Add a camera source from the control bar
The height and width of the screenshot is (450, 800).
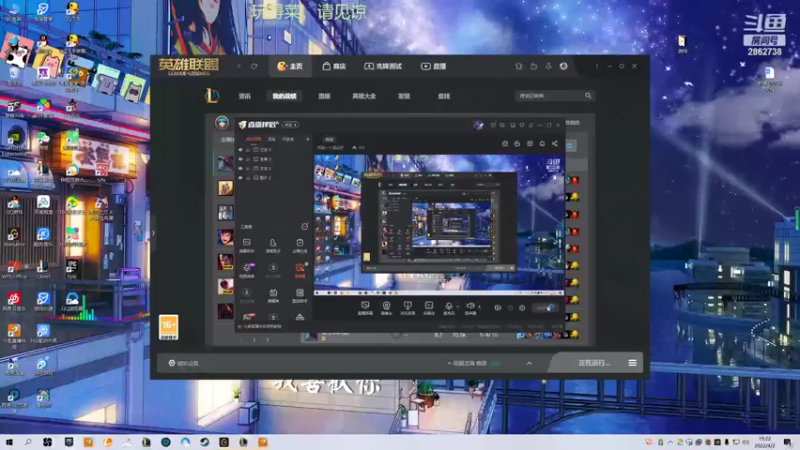pos(386,308)
